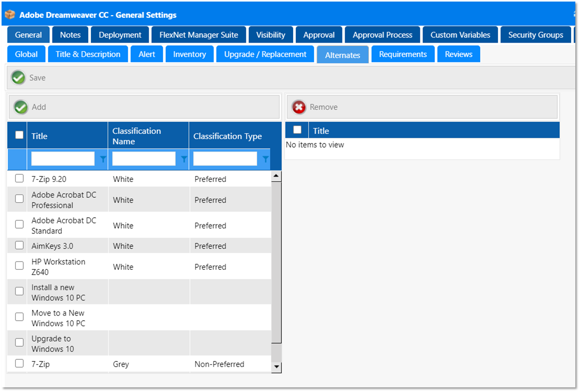Select the AimKeys 3.0 checkbox
The width and height of the screenshot is (580, 392).
[x=19, y=245]
